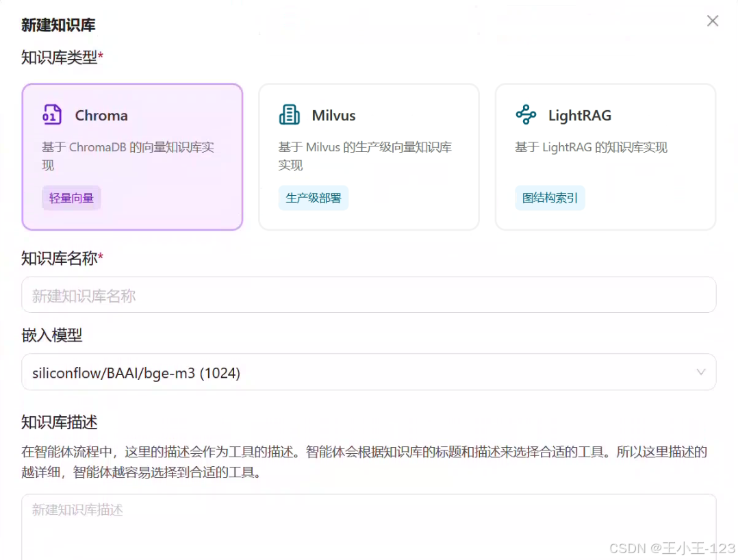Click the 在智能体流程中 help paragraph
The height and width of the screenshot is (560, 738).
364,461
